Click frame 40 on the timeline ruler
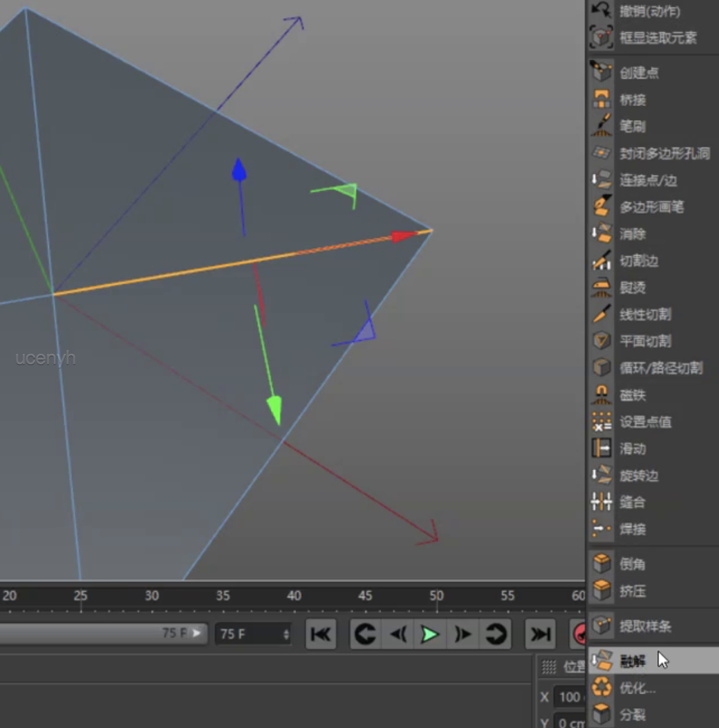 [x=294, y=596]
